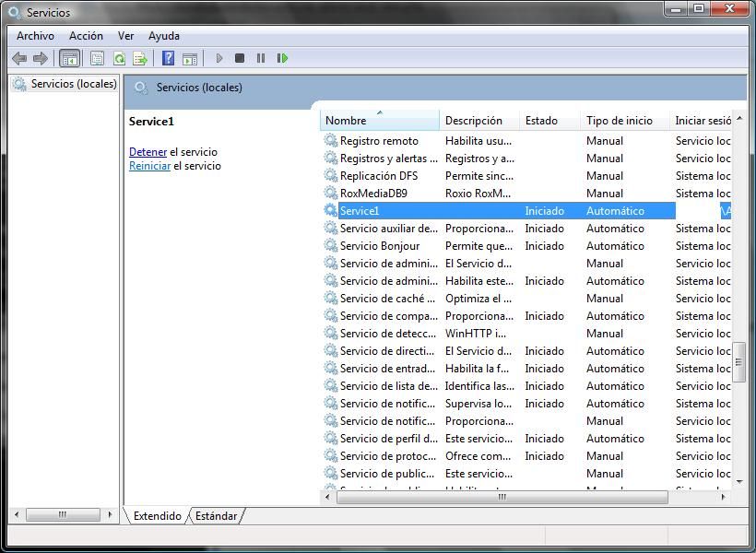756x553 pixels.
Task: Open the Archivo menu
Action: (x=35, y=36)
